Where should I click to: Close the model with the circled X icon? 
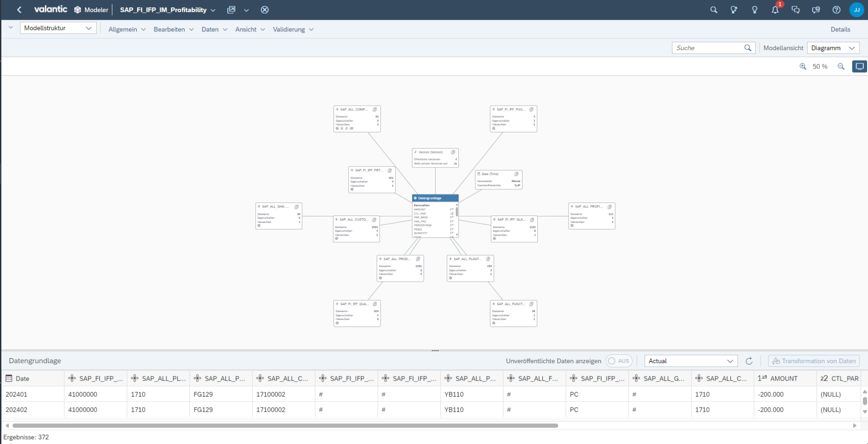265,10
